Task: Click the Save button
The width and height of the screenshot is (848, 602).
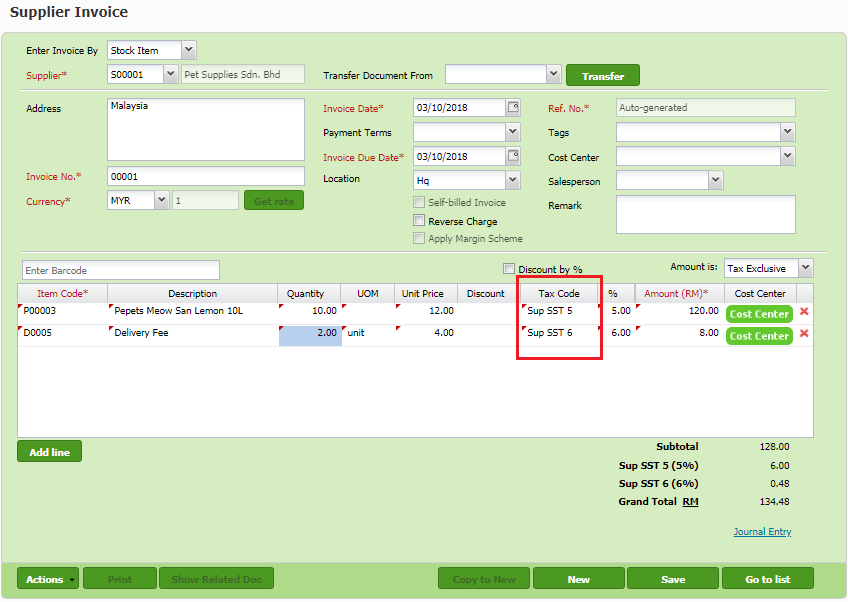Action: 673,579
